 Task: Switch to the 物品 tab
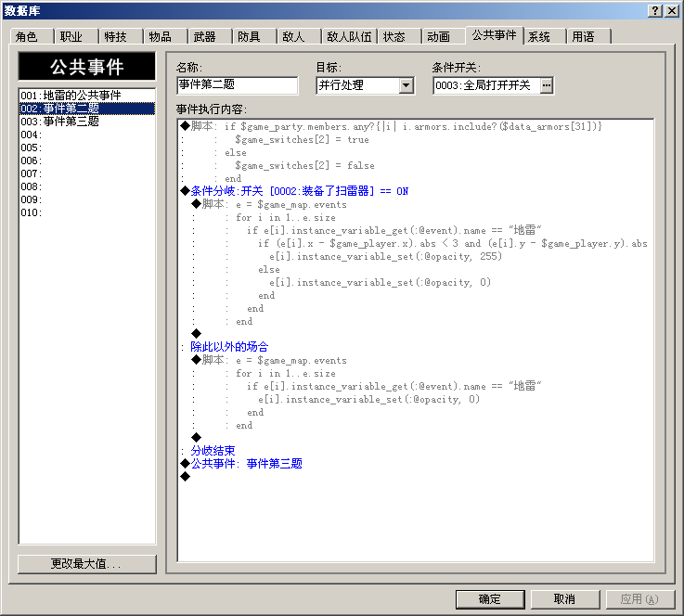click(165, 36)
